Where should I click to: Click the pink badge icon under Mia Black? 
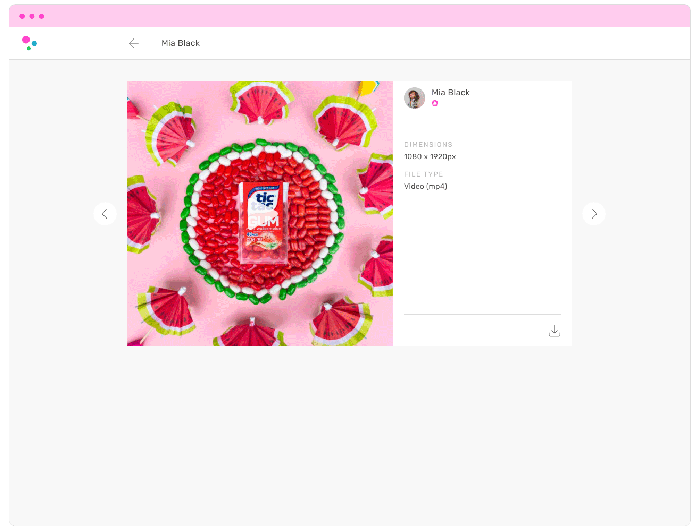[435, 103]
